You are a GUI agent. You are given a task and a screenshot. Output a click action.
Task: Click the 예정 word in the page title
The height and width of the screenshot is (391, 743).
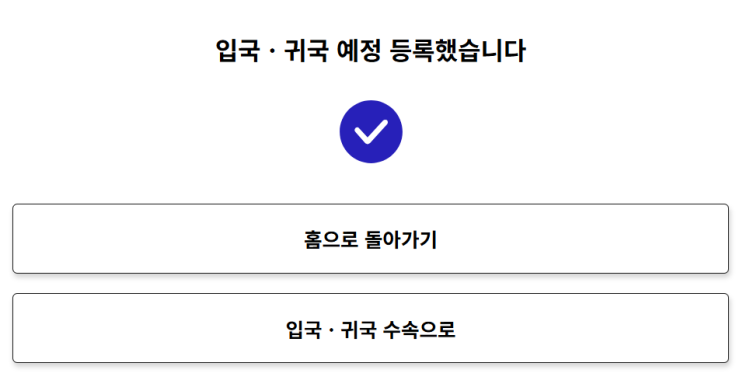pyautogui.click(x=359, y=51)
